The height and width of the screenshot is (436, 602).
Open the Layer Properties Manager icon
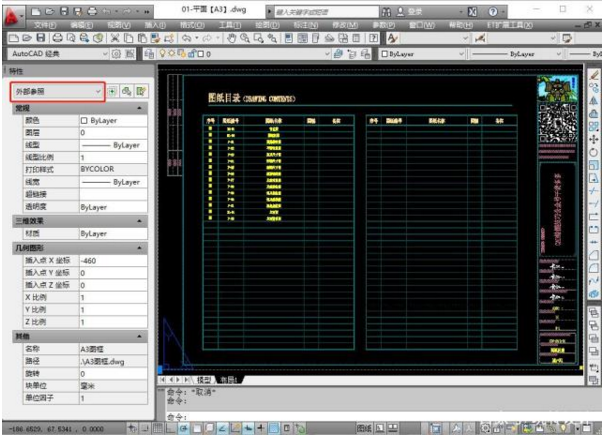click(x=149, y=54)
